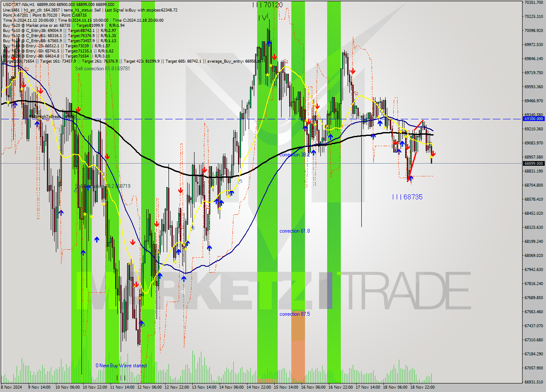The width and height of the screenshot is (546, 392).
Task: Click the '12 Nov 06:00' time label
Action: [x=149, y=387]
